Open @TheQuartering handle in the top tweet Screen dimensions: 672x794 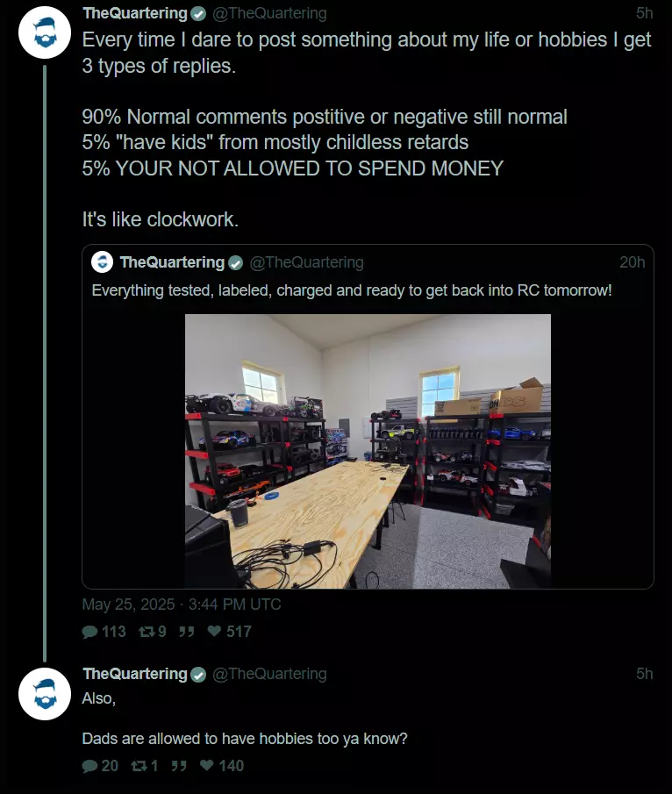click(x=269, y=13)
